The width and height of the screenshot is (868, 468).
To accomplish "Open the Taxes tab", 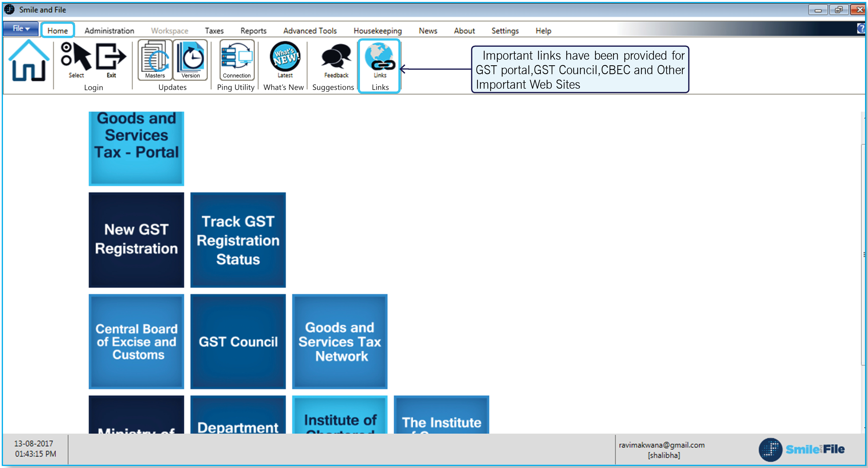I will pos(214,31).
